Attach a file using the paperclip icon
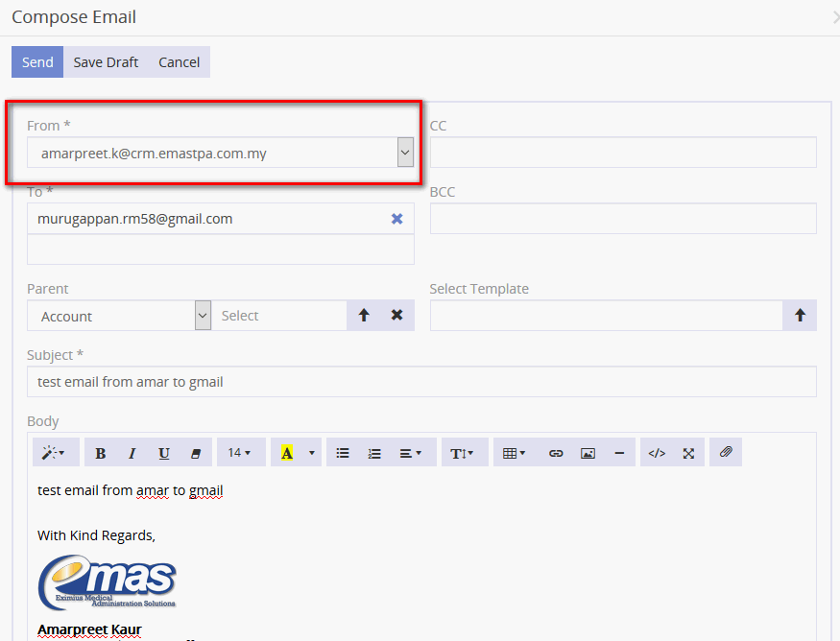 coord(726,453)
